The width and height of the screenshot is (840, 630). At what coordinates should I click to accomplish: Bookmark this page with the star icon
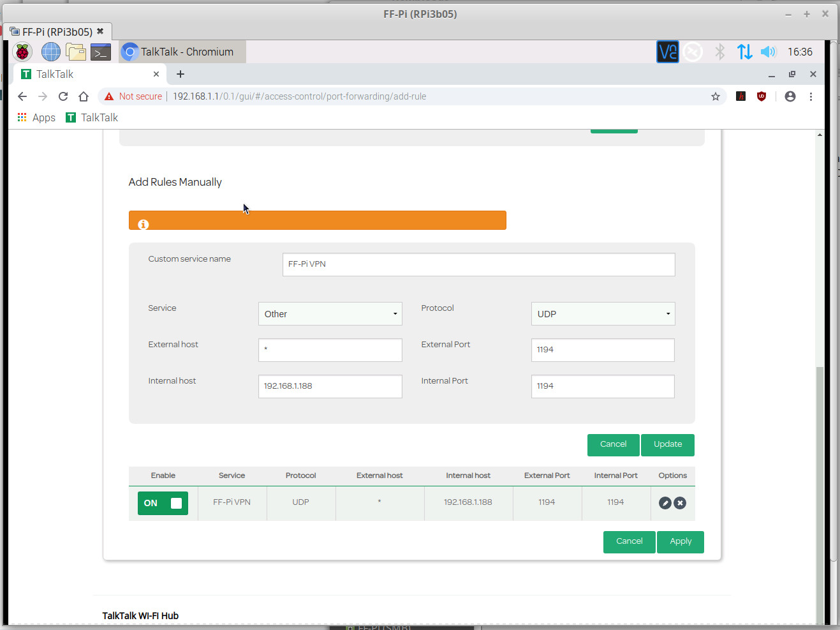pyautogui.click(x=715, y=96)
